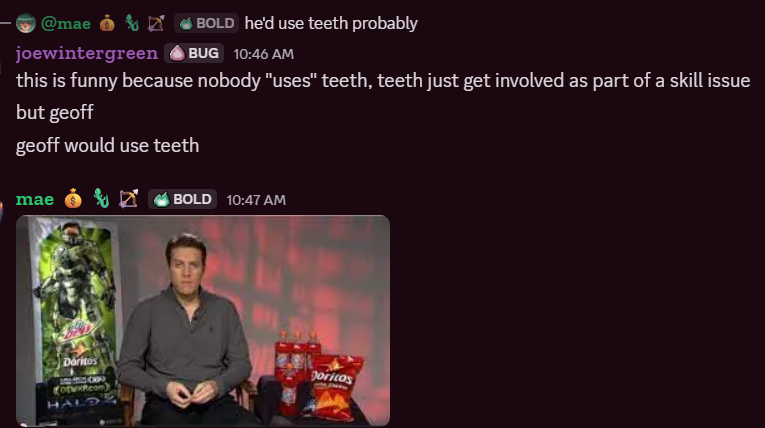Click lizard emoji in reply preview
This screenshot has height=428, width=765.
(131, 23)
